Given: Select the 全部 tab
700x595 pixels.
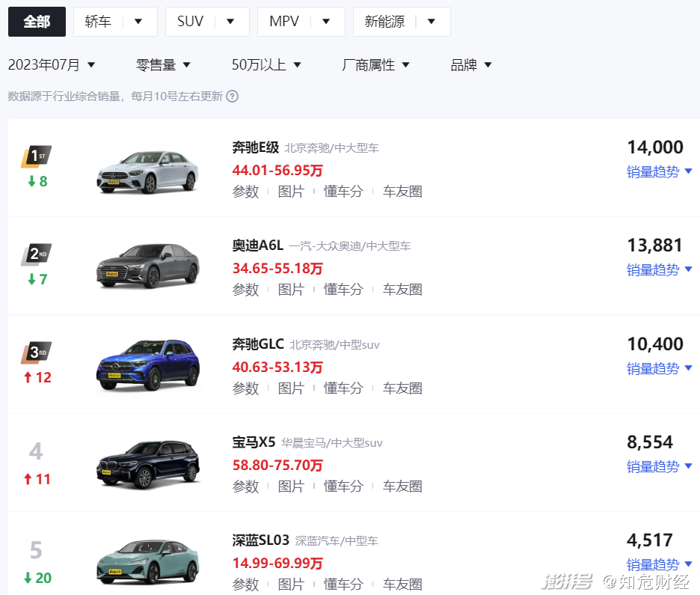Looking at the screenshot, I should coord(37,22).
